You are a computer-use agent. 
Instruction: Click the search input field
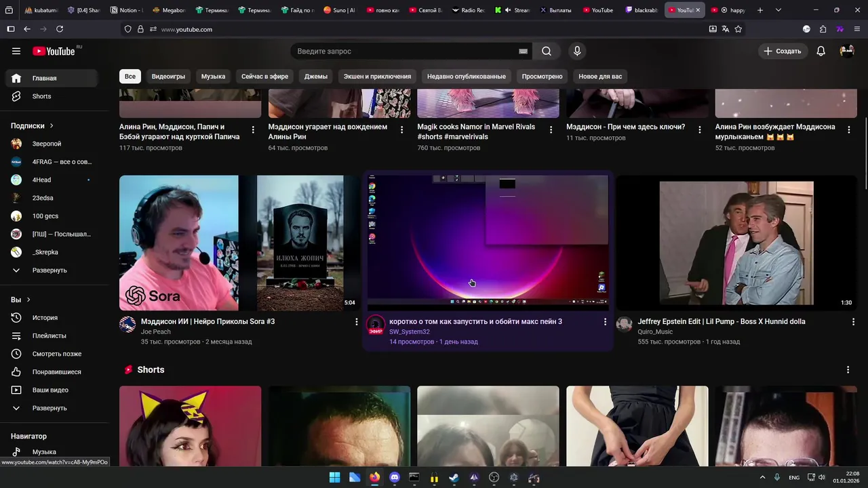click(406, 52)
